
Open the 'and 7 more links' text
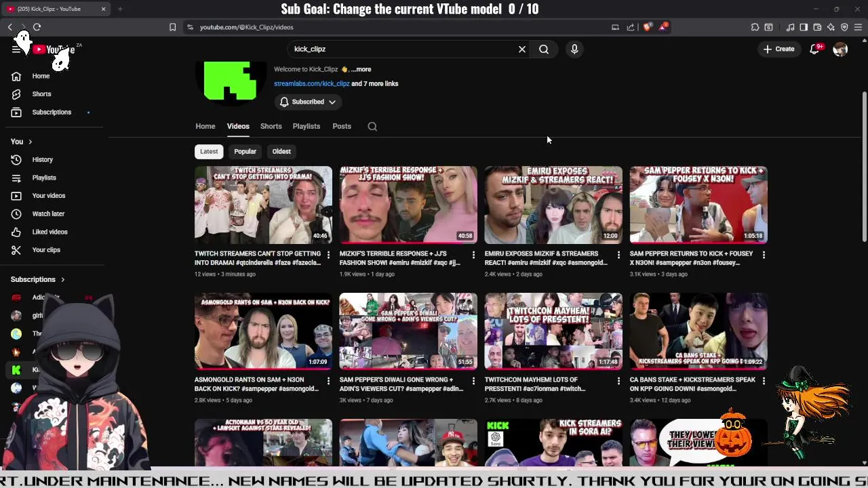coord(374,83)
